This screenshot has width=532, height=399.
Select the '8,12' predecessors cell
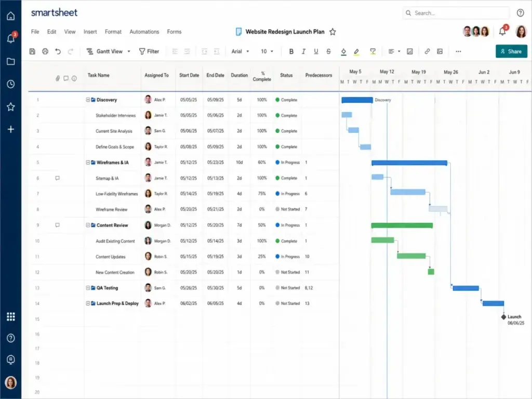pyautogui.click(x=309, y=288)
